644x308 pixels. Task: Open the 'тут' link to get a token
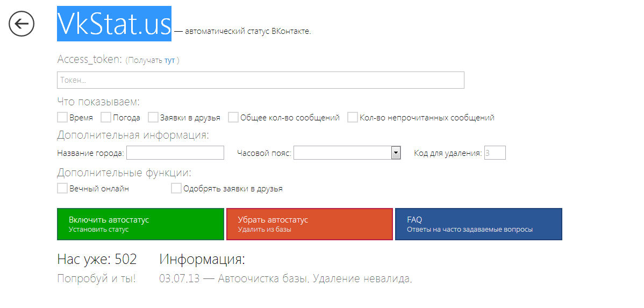169,61
